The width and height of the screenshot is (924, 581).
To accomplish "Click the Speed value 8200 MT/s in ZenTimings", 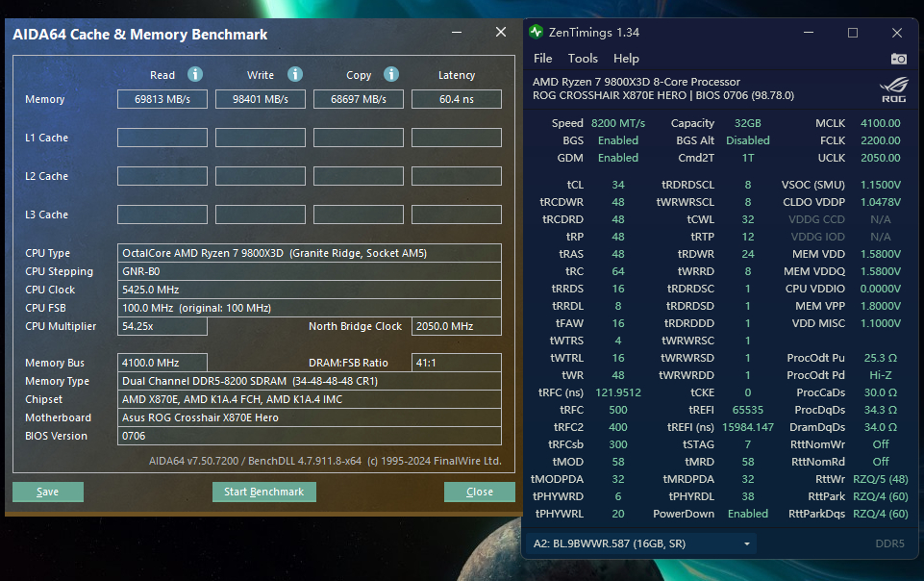I will 618,123.
